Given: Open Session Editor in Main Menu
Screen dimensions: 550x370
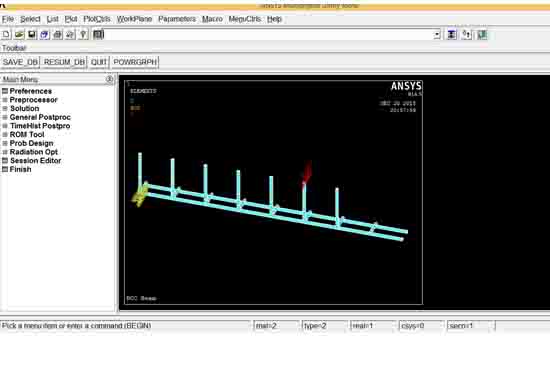Looking at the screenshot, I should (35, 161).
